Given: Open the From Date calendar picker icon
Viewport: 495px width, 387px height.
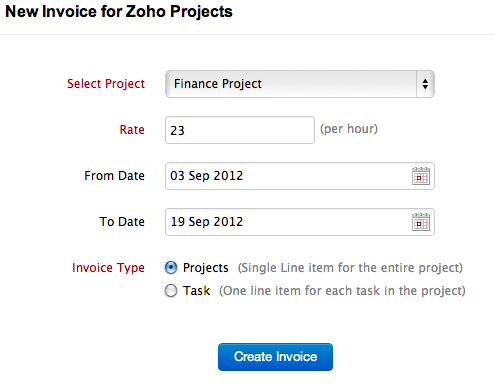Looking at the screenshot, I should coord(421,176).
